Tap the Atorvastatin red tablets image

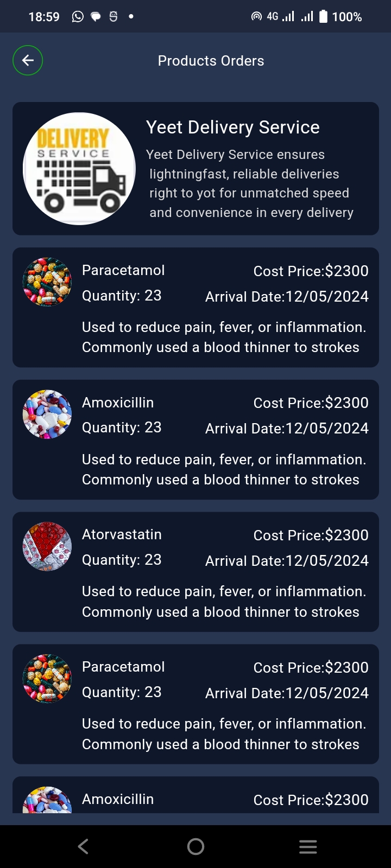(47, 546)
